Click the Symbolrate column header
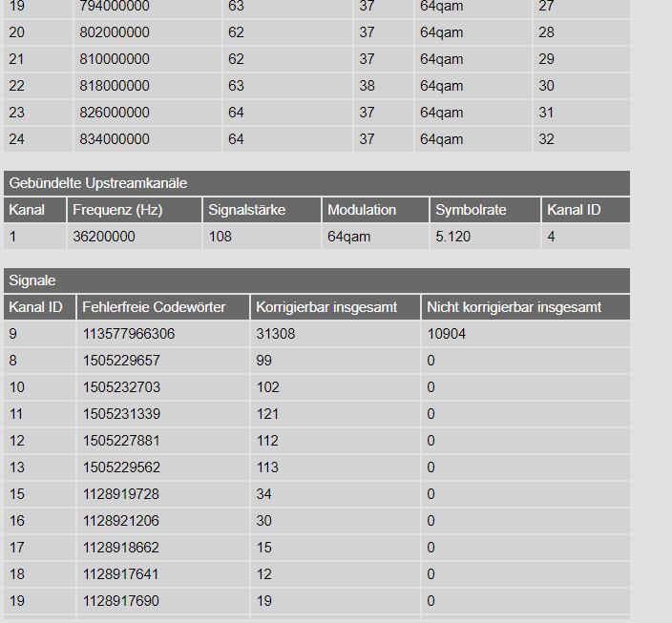672x623 pixels. (485, 210)
